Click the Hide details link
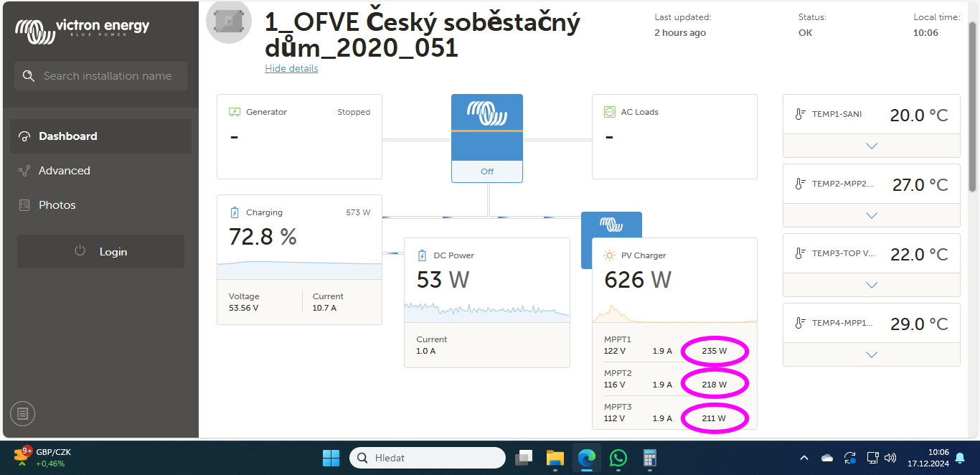Screen dimensions: 980x475 coord(291,69)
